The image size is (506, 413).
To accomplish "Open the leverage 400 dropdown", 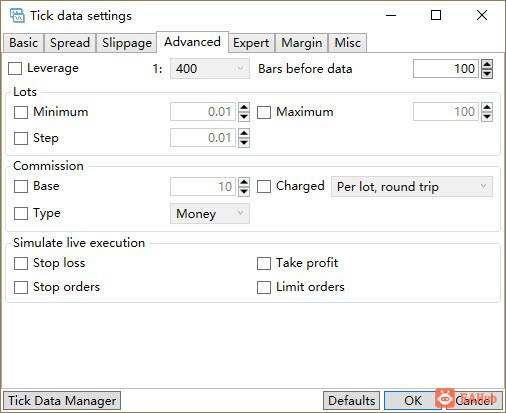I will 210,69.
